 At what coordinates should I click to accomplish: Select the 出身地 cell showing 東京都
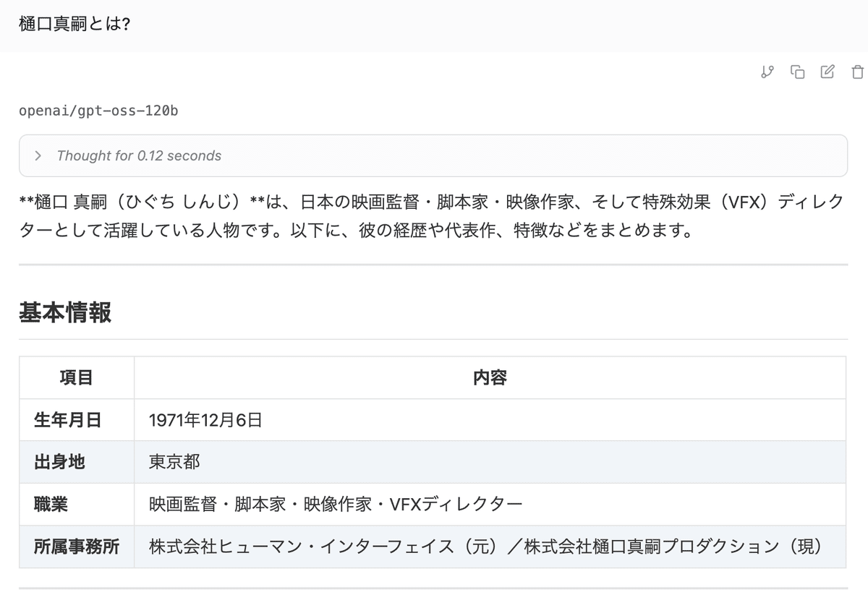tap(174, 462)
